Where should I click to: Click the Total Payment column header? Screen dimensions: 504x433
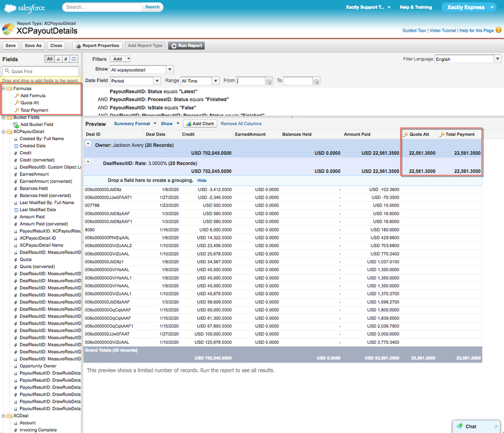(460, 134)
